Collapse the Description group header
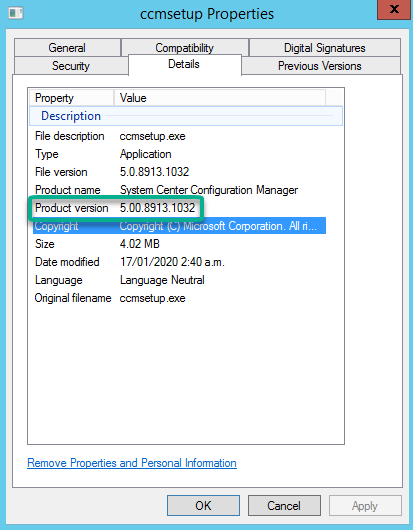 (186, 116)
